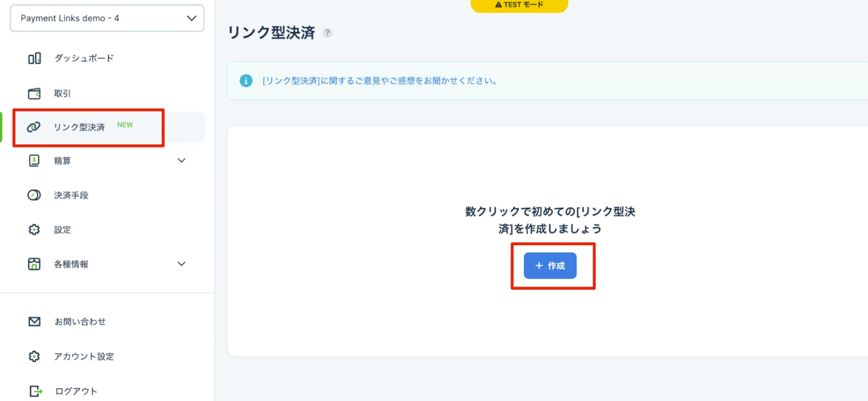Expand the 各種情報 submenu chevron

point(182,264)
